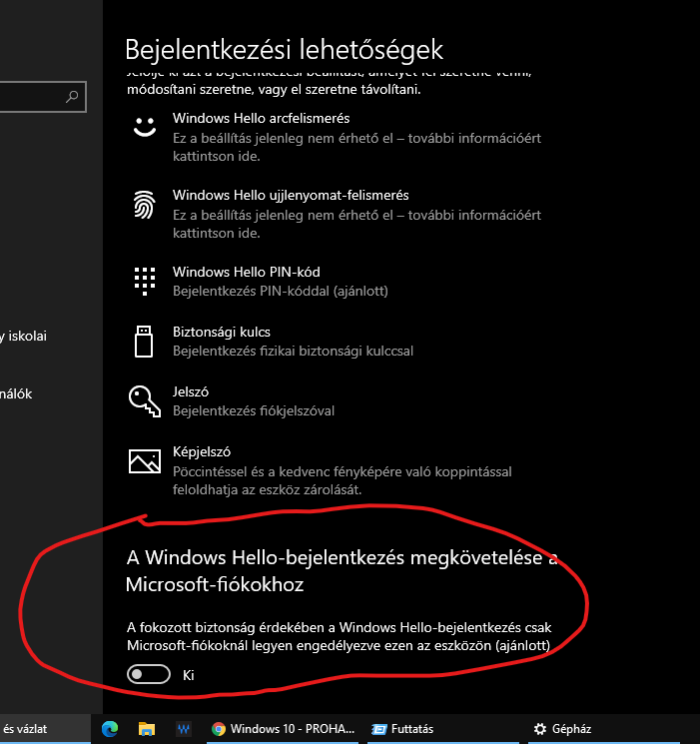Click the search magnifier icon in sidebar
This screenshot has width=700, height=744.
72,97
